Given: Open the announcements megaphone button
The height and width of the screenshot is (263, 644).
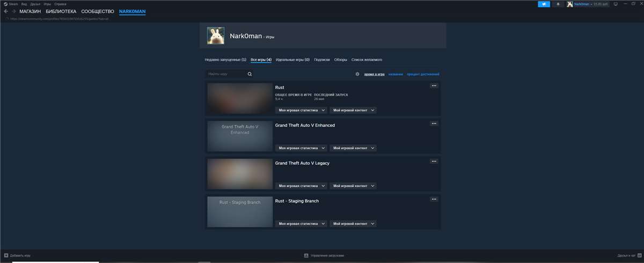Looking at the screenshot, I should click(544, 4).
